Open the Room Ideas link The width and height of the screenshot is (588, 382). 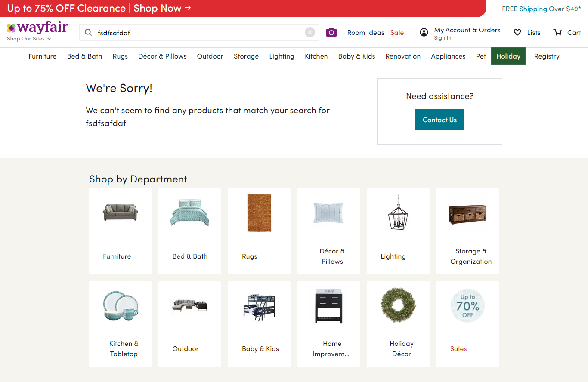[365, 33]
